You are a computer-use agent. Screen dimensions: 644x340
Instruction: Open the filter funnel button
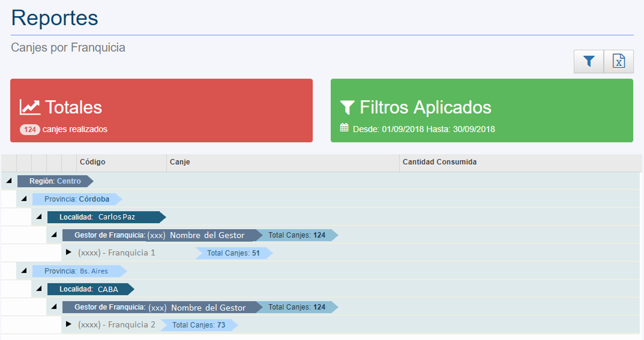(589, 61)
